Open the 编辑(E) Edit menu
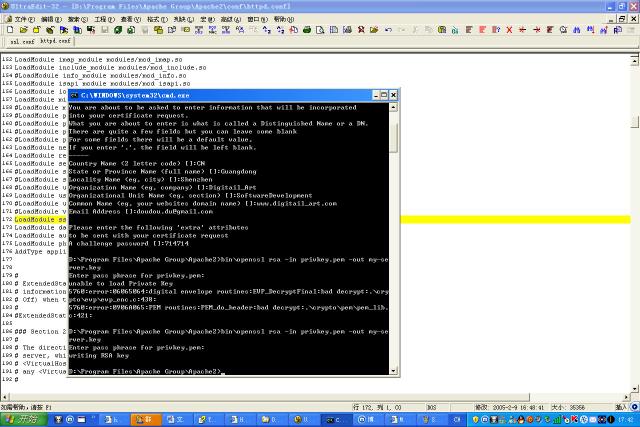The height and width of the screenshot is (427, 640). tap(51, 19)
